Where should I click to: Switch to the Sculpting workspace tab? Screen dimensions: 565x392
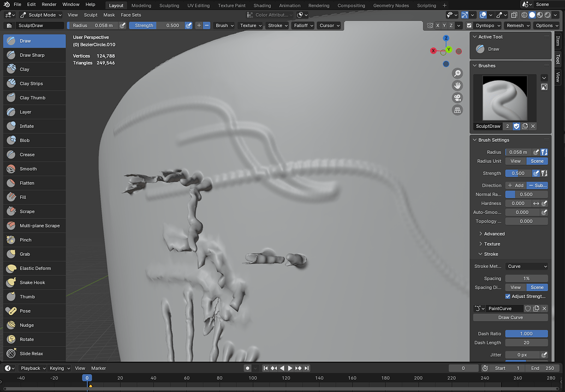tap(169, 5)
